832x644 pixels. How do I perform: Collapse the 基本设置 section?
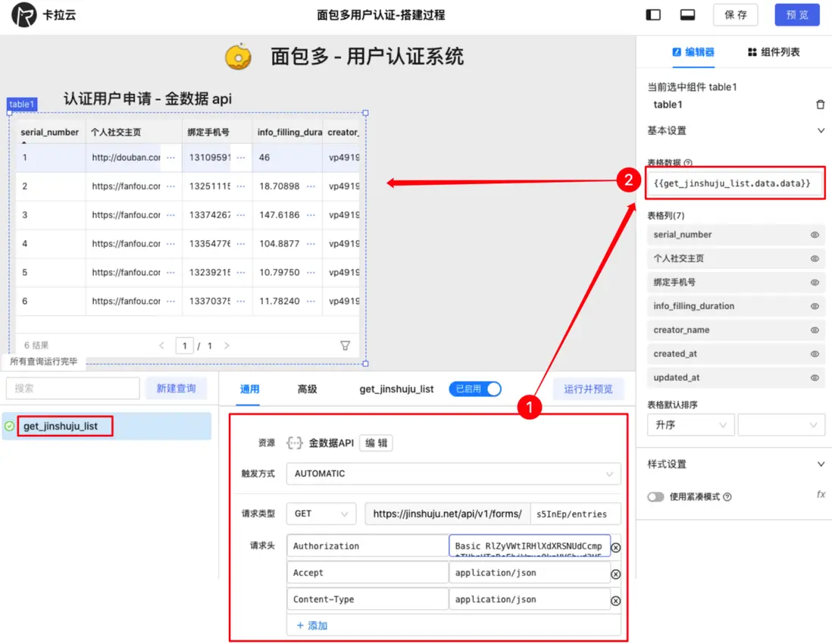click(821, 130)
